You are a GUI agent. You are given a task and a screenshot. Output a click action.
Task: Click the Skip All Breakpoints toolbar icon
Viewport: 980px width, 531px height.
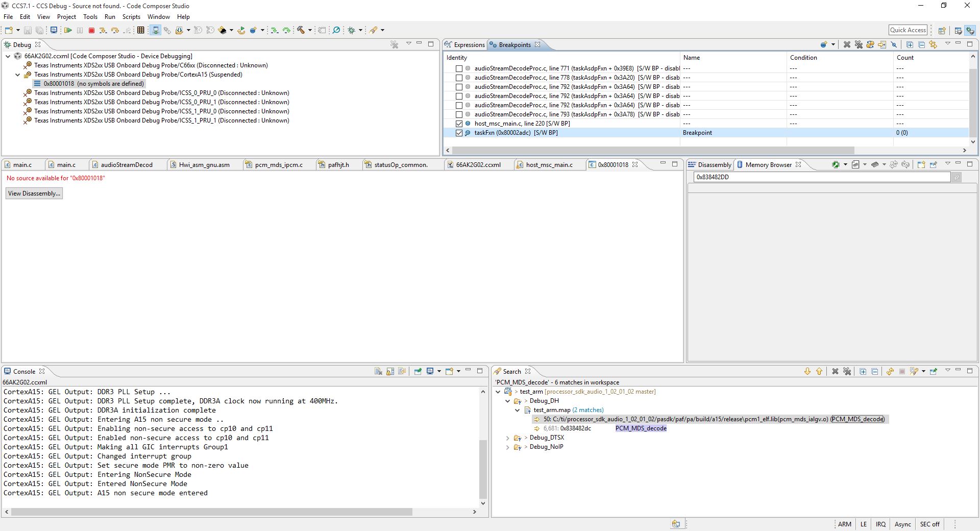336,30
